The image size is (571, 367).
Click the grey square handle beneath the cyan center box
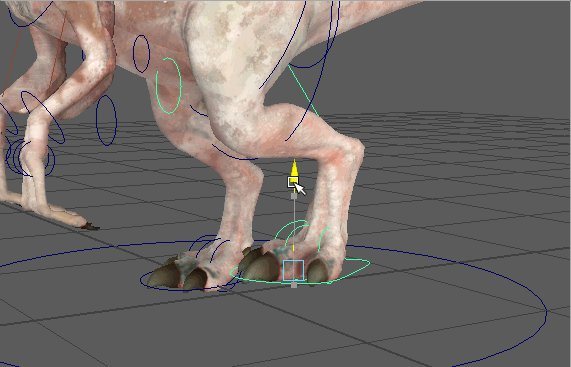point(294,285)
